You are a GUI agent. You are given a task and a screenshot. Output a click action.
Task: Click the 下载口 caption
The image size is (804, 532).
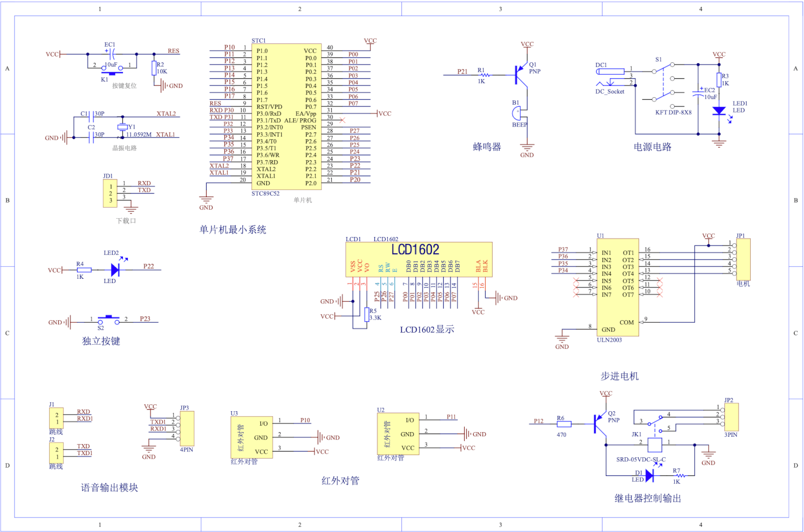pos(126,221)
